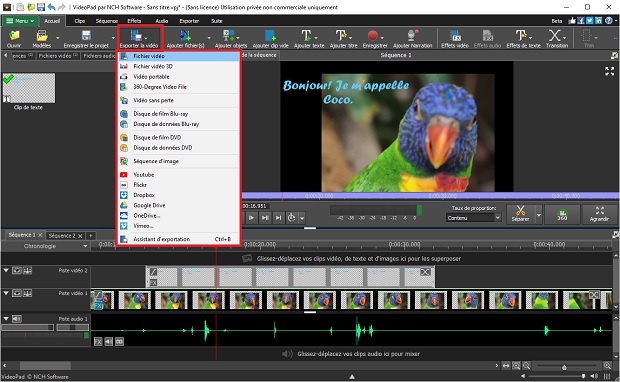The height and width of the screenshot is (382, 620).
Task: Click the Ajouter texte icon
Action: 306,36
